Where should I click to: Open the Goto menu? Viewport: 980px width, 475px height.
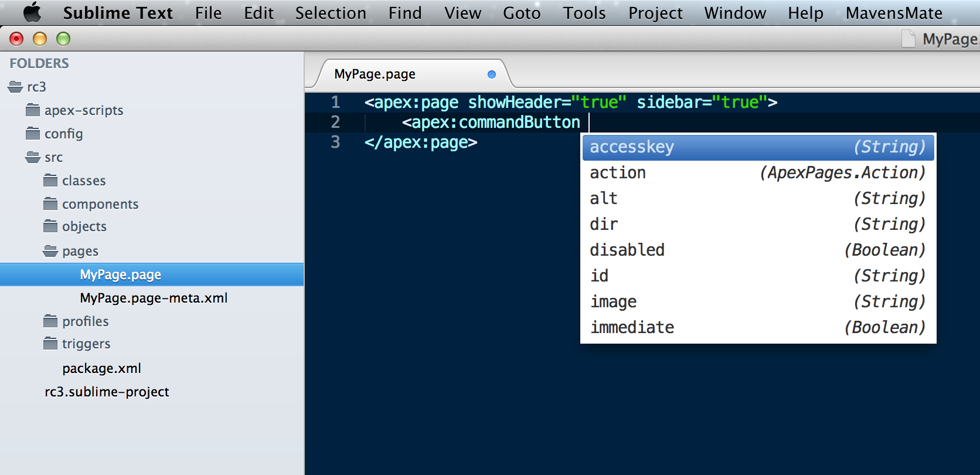tap(522, 13)
